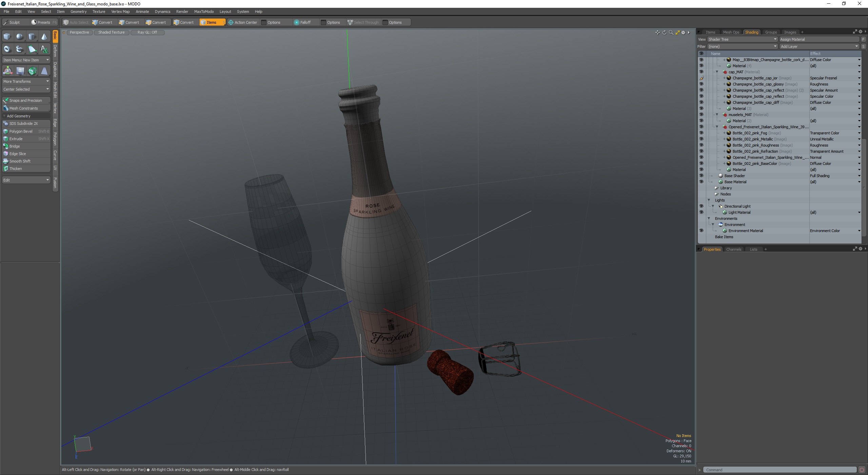The height and width of the screenshot is (475, 868).
Task: Open the Texture menu
Action: 99,12
